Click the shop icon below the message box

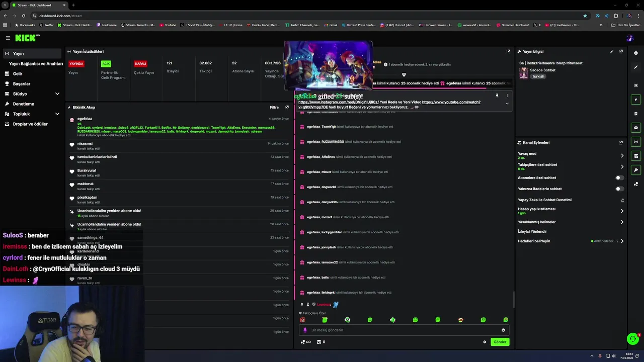coord(318,342)
